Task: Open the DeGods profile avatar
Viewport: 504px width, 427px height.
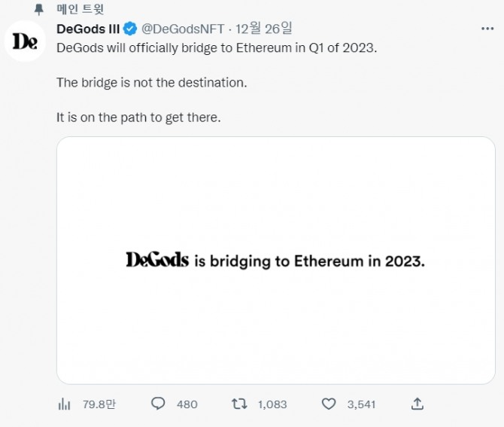Action: 25,41
